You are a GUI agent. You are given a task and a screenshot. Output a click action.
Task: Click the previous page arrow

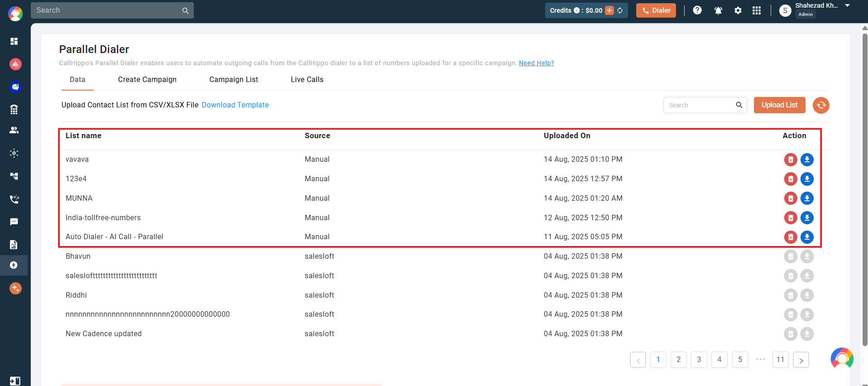click(638, 360)
